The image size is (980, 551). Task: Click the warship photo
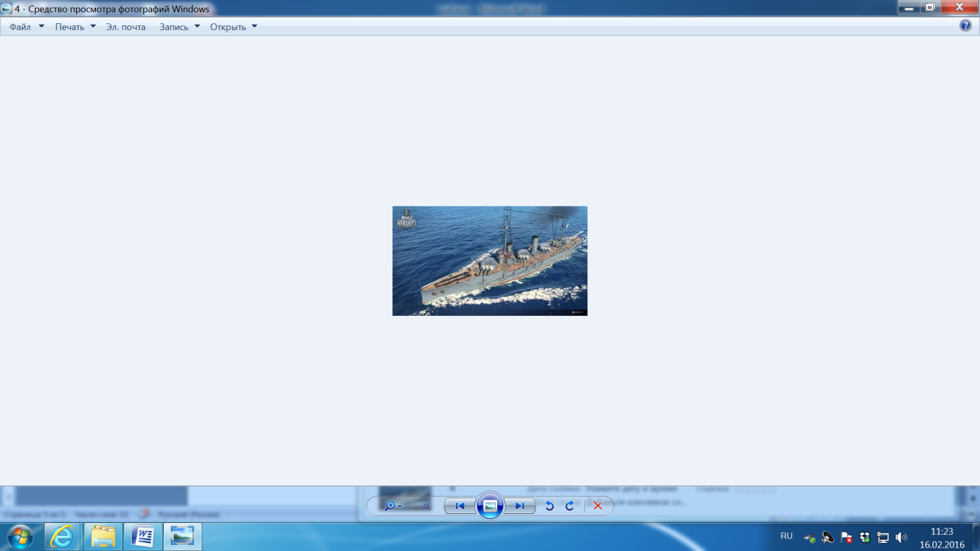click(x=490, y=260)
